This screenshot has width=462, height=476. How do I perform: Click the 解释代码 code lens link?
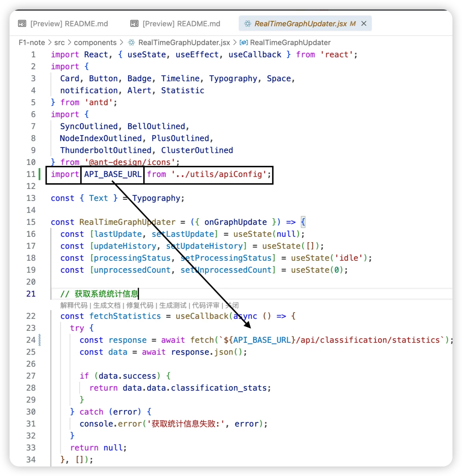tap(74, 305)
